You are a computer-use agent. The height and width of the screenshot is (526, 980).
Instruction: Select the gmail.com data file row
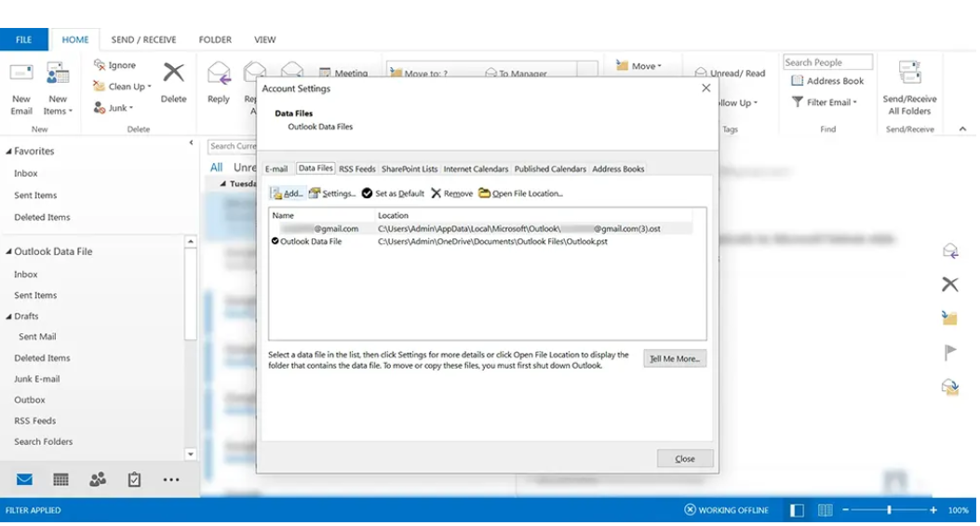(x=481, y=229)
